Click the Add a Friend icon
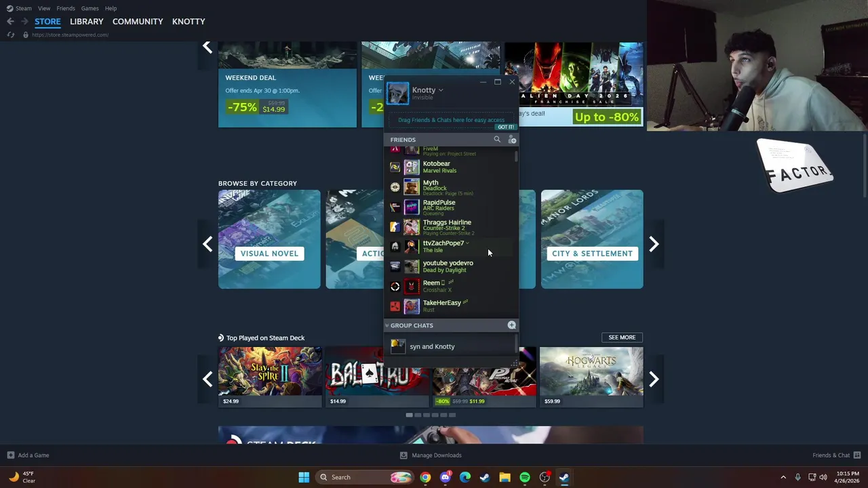This screenshot has height=488, width=868. click(x=512, y=140)
